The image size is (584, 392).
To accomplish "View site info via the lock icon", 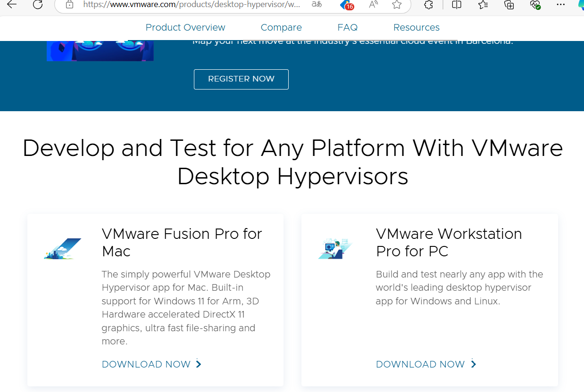I will point(69,5).
